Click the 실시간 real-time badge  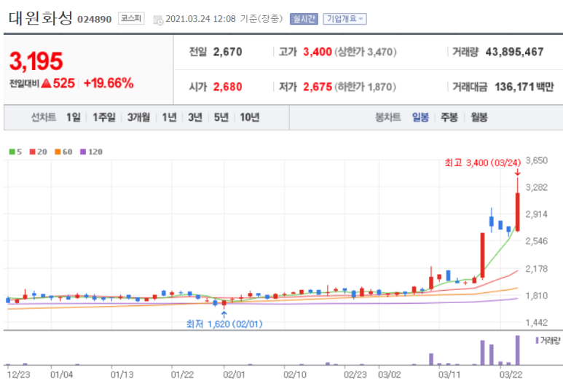coord(304,19)
